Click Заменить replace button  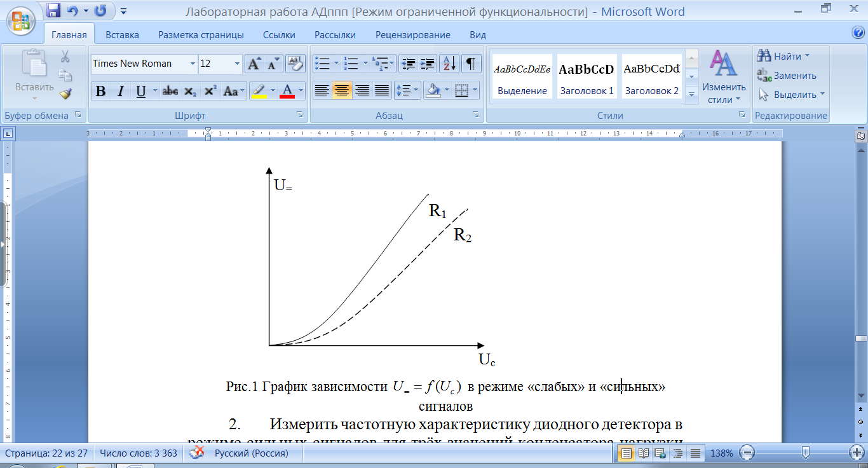coord(787,76)
